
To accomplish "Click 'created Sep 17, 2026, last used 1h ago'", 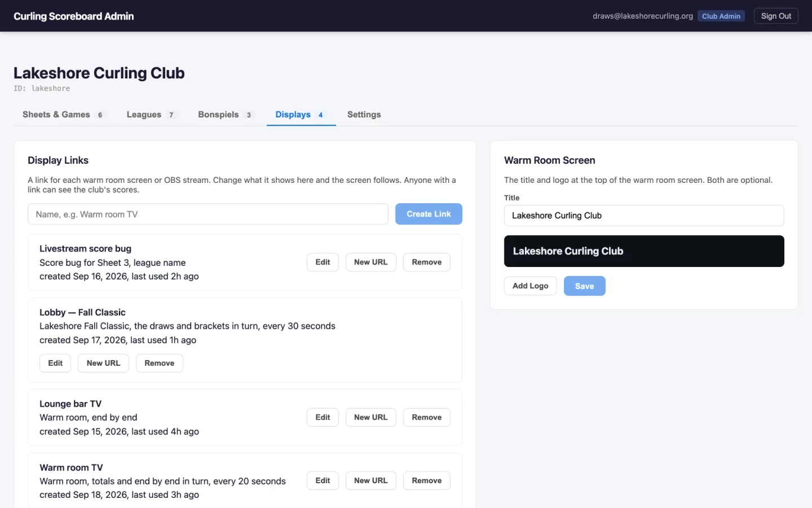I will [118, 340].
